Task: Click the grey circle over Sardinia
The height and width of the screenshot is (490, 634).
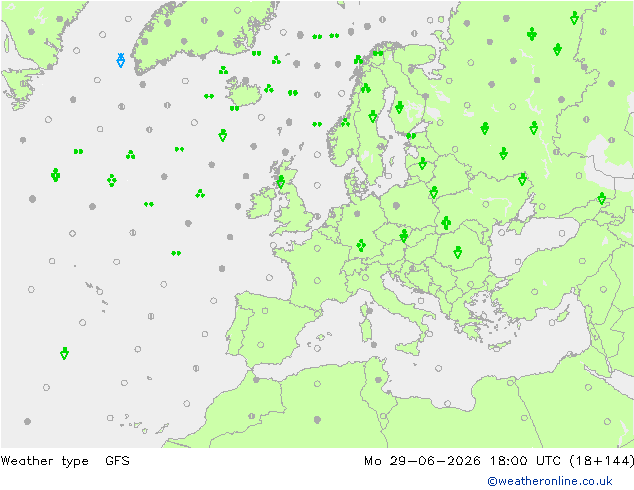Action: click(x=369, y=311)
